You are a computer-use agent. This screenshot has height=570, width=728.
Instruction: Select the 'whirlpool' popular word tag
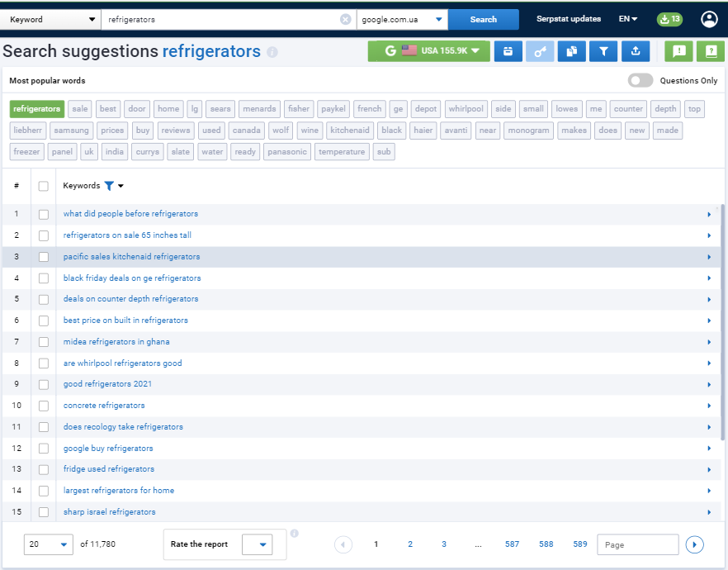tap(466, 109)
